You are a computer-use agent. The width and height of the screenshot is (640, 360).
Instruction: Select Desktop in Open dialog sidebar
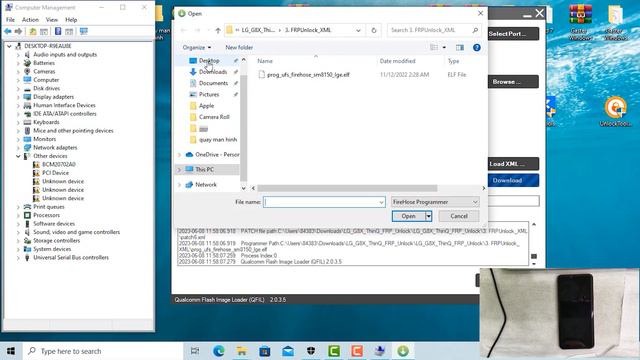click(209, 61)
